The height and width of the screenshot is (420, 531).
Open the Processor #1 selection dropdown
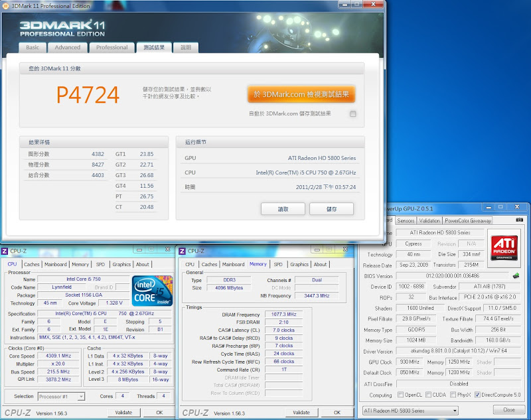coord(61,397)
